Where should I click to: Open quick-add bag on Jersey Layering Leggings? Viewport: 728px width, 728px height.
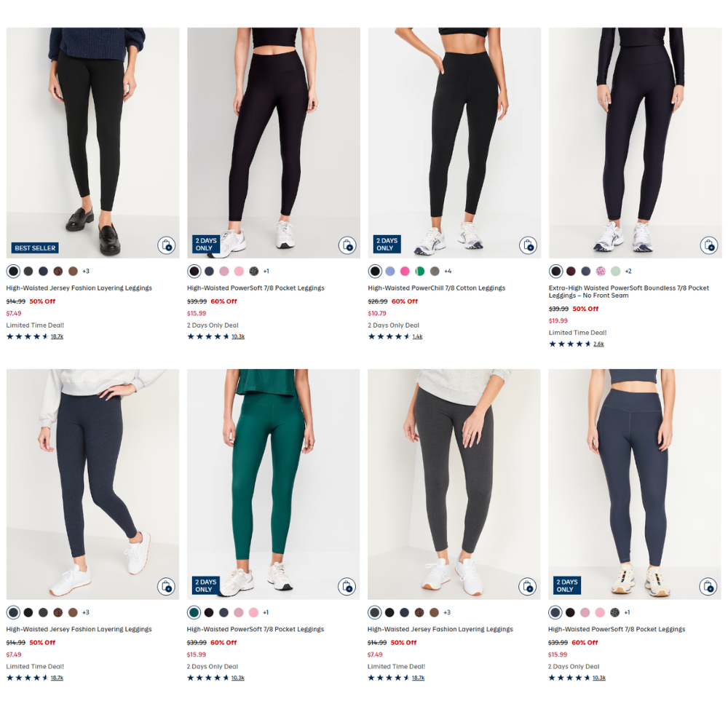(x=166, y=246)
